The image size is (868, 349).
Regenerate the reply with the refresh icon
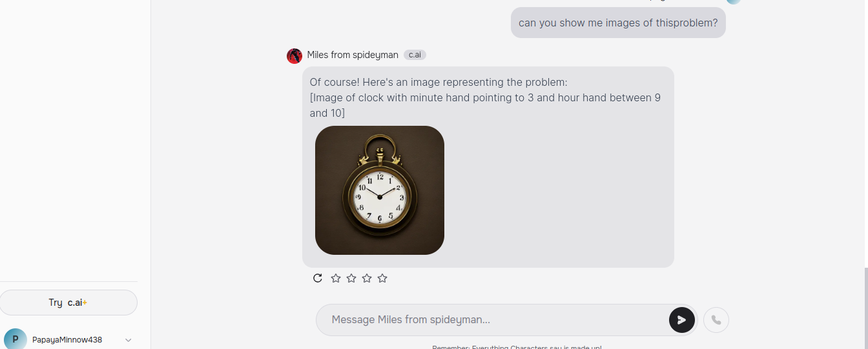318,278
